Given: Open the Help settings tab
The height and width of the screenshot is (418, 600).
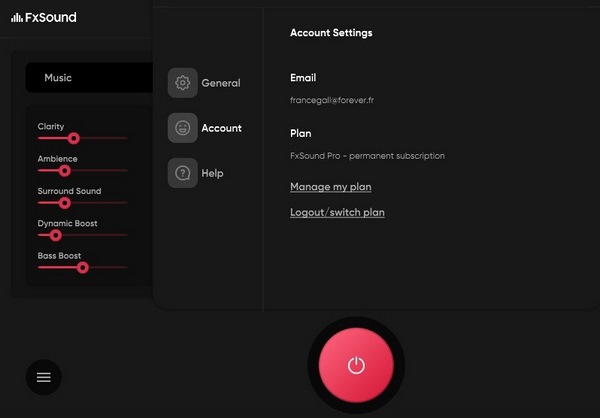Looking at the screenshot, I should point(196,173).
